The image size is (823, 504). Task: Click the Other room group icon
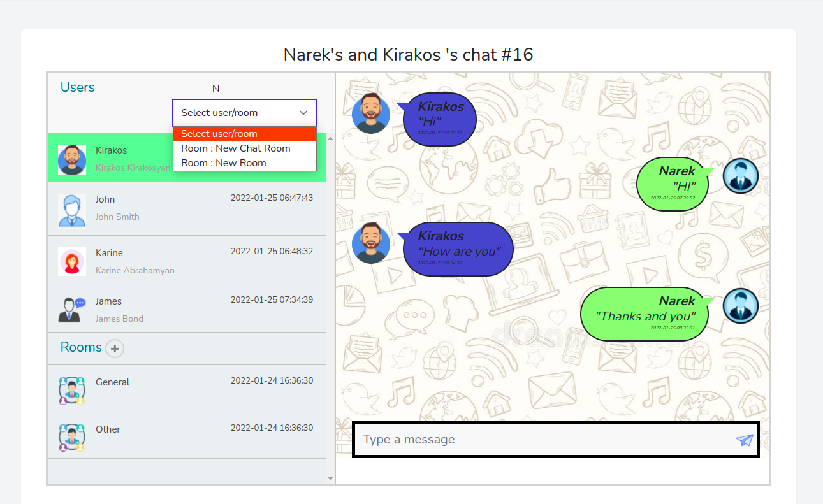click(x=72, y=438)
